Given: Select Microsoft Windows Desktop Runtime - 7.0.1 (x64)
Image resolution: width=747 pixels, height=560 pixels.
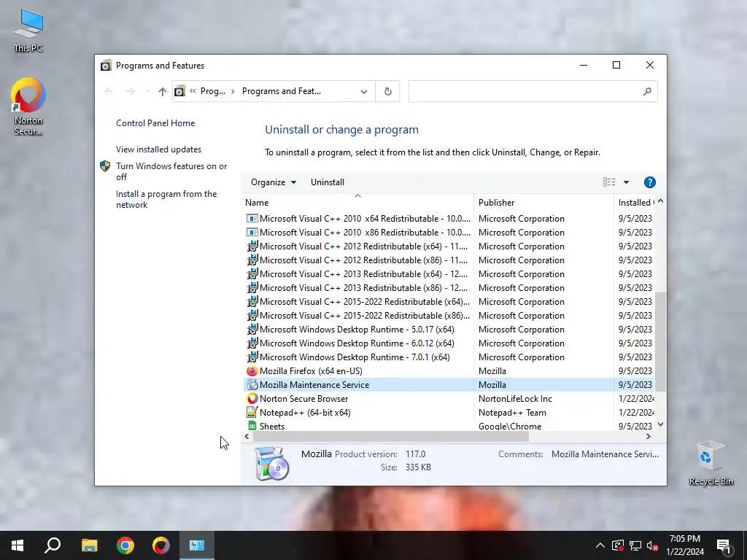Looking at the screenshot, I should click(x=449, y=357).
